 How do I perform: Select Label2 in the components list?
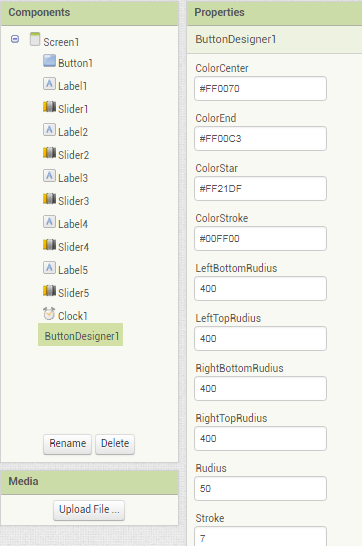[x=73, y=132]
